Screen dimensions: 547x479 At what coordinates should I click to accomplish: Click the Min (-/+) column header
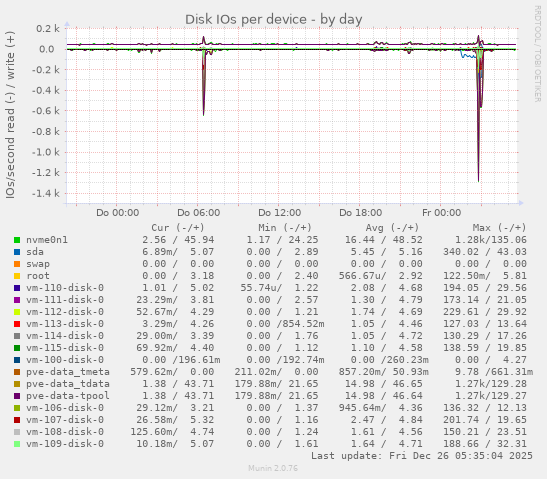(x=285, y=228)
